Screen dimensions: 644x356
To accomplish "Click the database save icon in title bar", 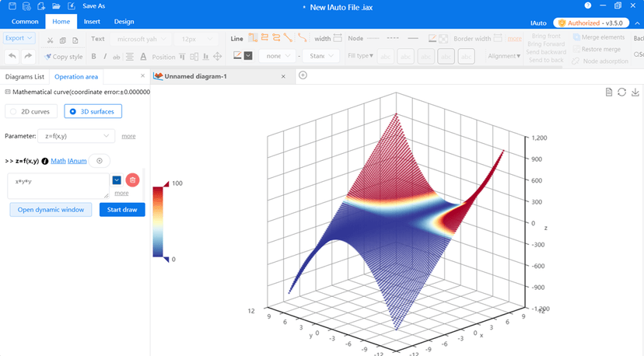I will tap(26, 5).
